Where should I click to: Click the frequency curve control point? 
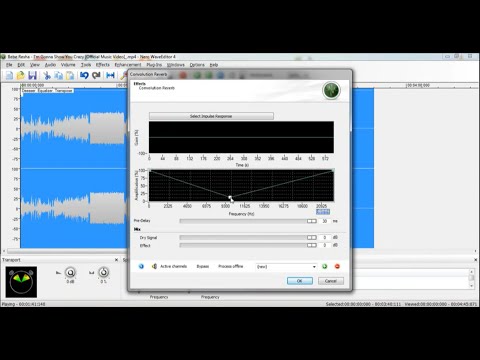pyautogui.click(x=230, y=198)
